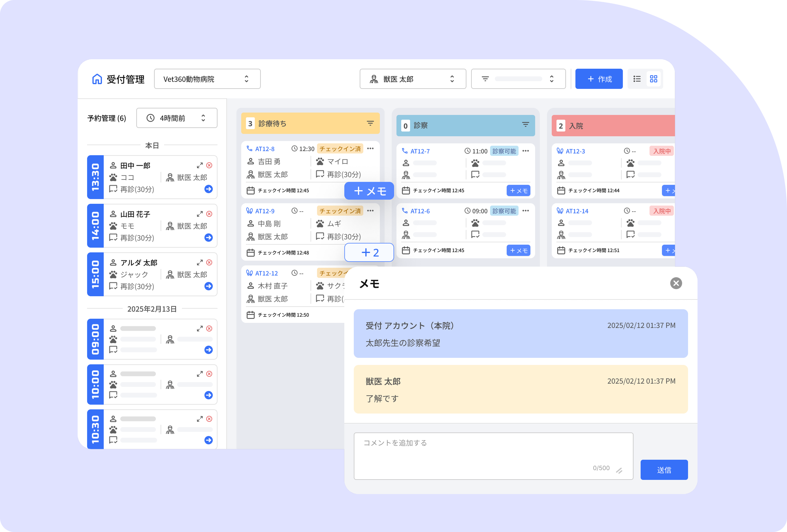The image size is (787, 532).
Task: Switch to list view layout
Action: (x=637, y=79)
